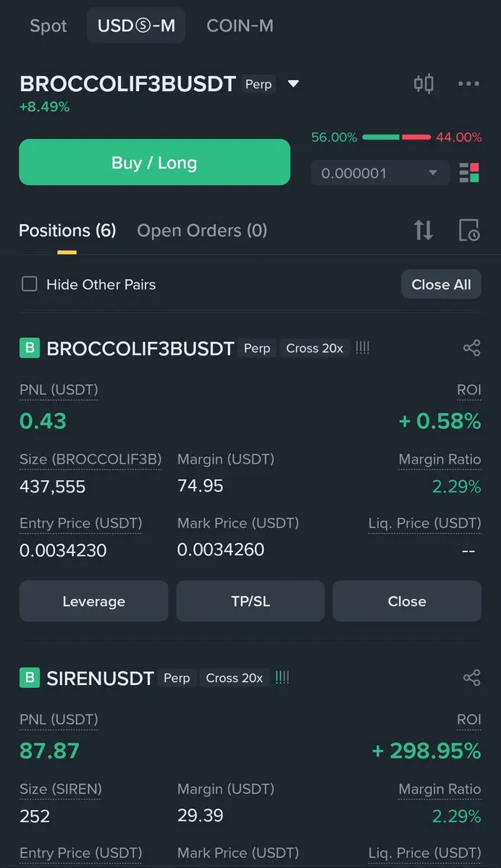Tap the Buy / Long button

[x=154, y=163]
